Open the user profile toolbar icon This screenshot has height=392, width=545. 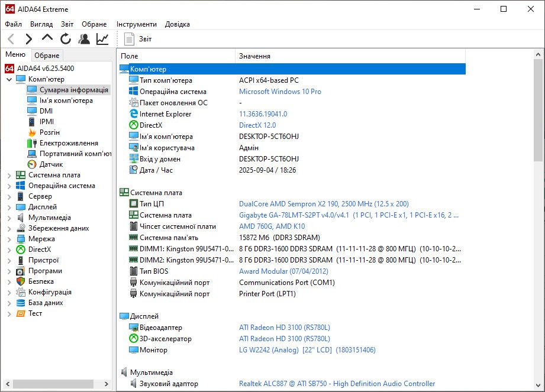coord(84,39)
